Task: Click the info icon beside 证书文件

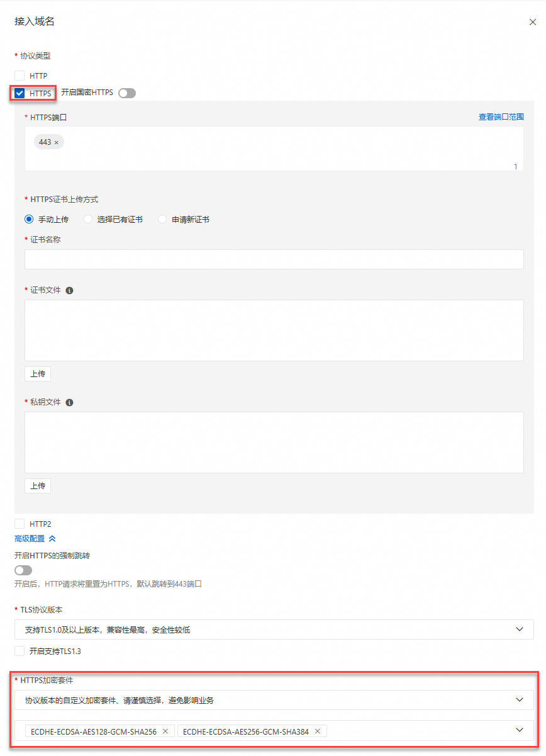Action: [x=70, y=291]
